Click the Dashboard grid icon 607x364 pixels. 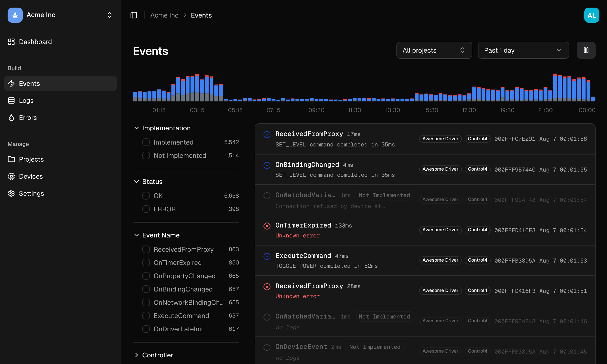[11, 42]
